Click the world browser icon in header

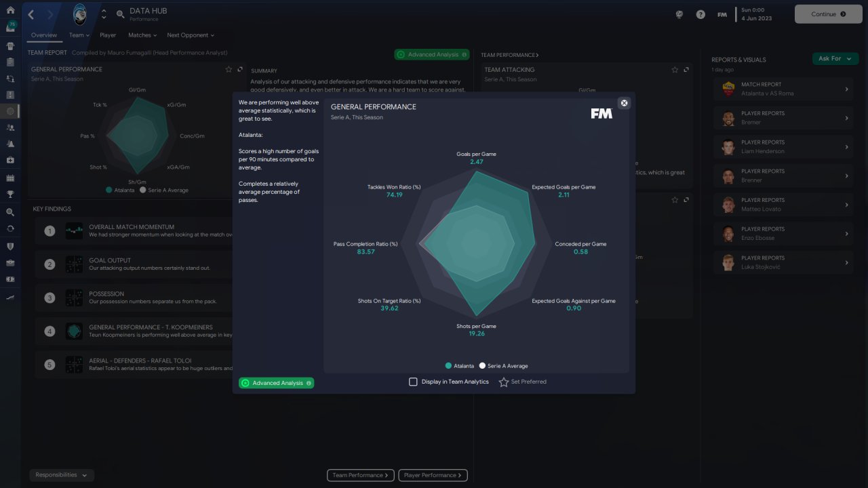[679, 14]
